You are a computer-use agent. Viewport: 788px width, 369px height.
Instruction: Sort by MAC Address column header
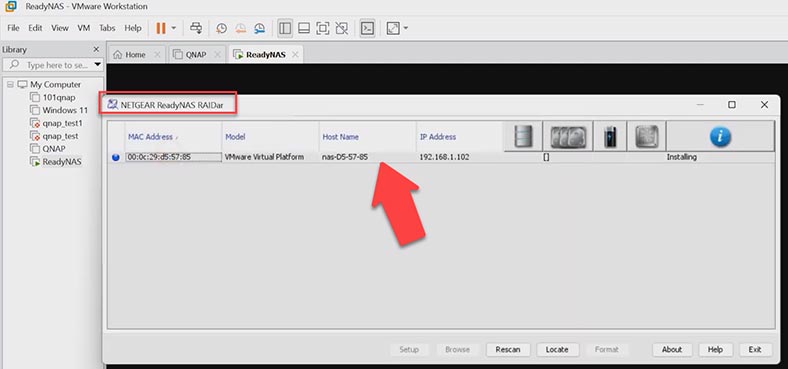point(173,137)
